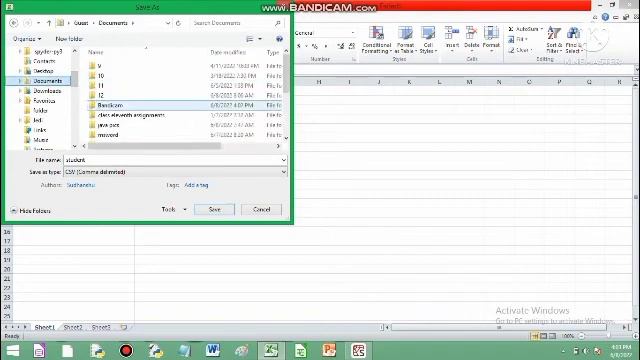Select Contacts in the navigation tree
Viewport: 640px width, 360px height.
tap(44, 61)
